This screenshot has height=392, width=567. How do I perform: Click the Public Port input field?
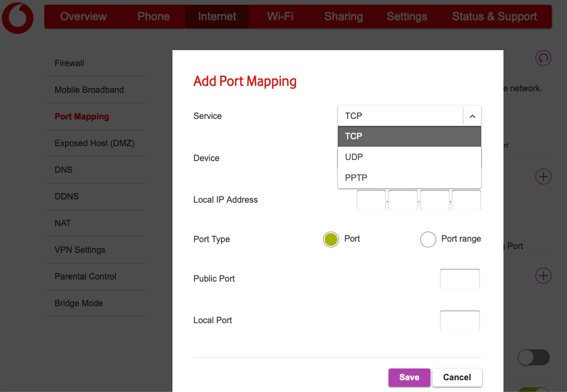pyautogui.click(x=460, y=278)
